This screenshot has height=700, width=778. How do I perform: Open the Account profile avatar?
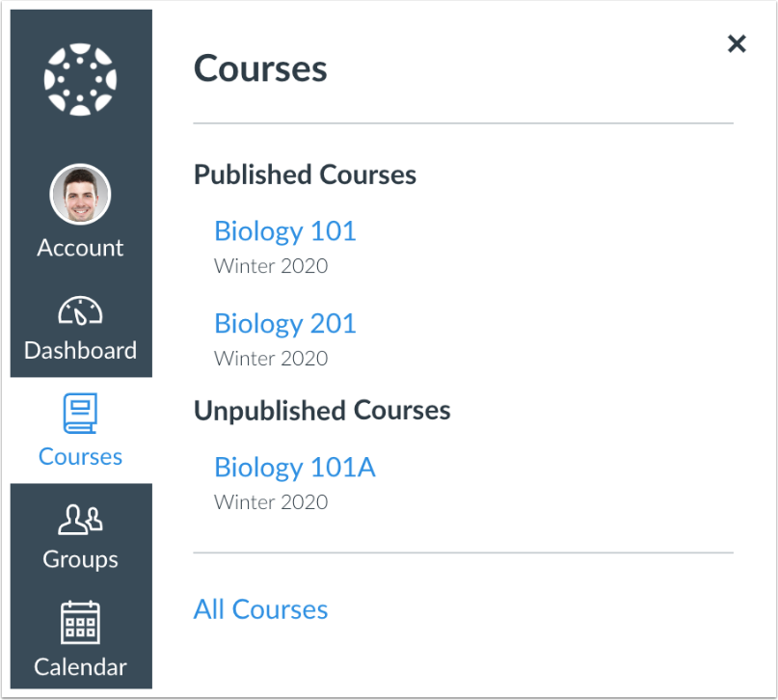pyautogui.click(x=80, y=195)
